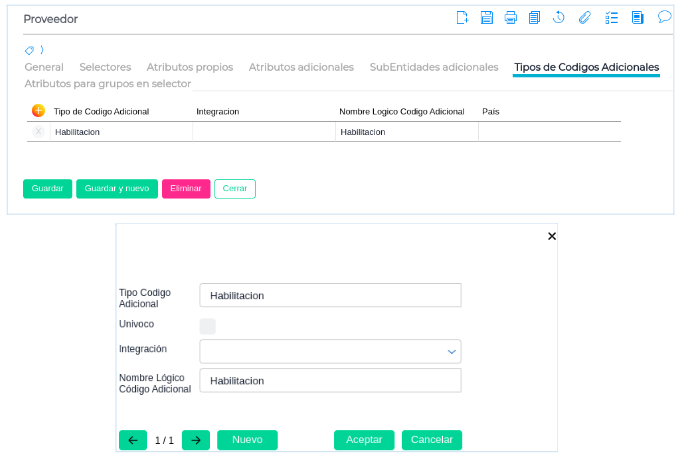This screenshot has width=683, height=457.
Task: Toggle the Univoco checkbox
Action: (207, 326)
